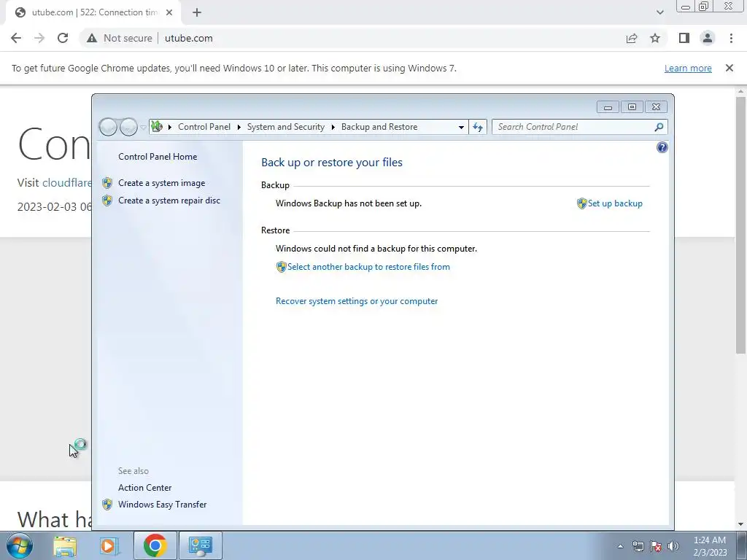
Task: Click the Chrome share page icon
Action: click(632, 38)
